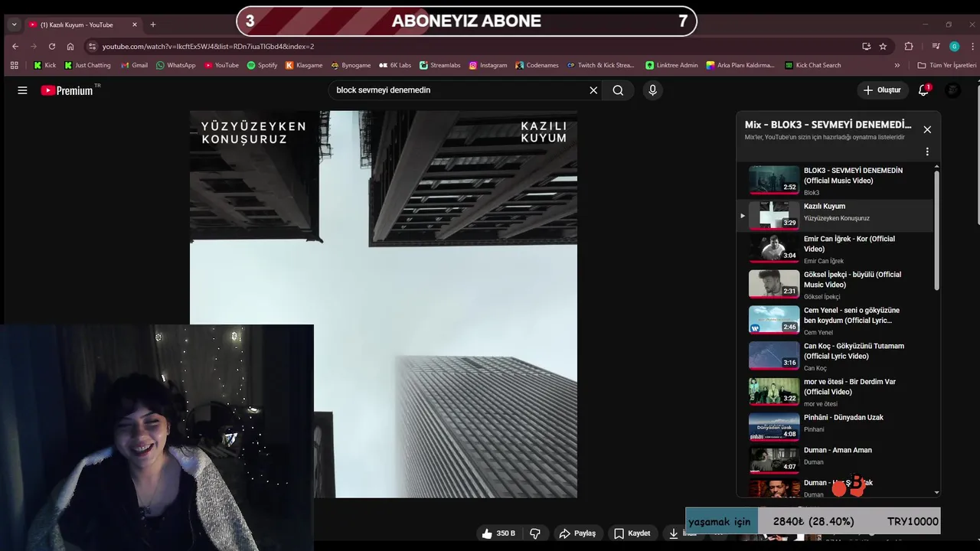Open the browser media control icon
Image resolution: width=980 pixels, height=551 pixels.
tap(936, 46)
